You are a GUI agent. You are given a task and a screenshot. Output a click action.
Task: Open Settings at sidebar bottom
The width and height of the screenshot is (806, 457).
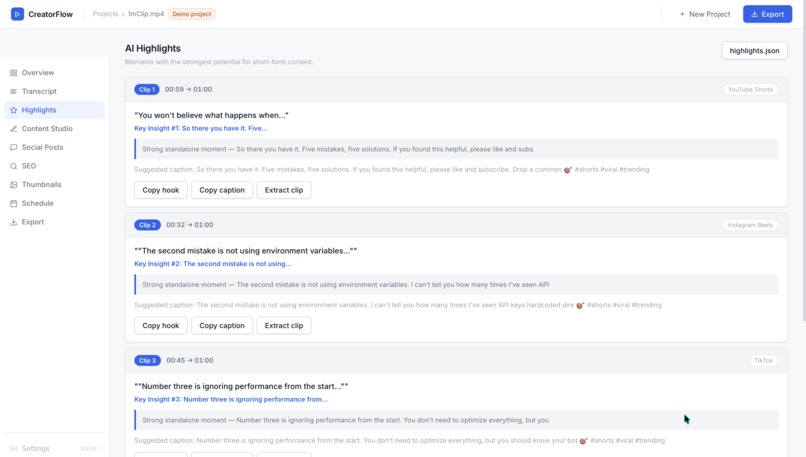pos(54,449)
